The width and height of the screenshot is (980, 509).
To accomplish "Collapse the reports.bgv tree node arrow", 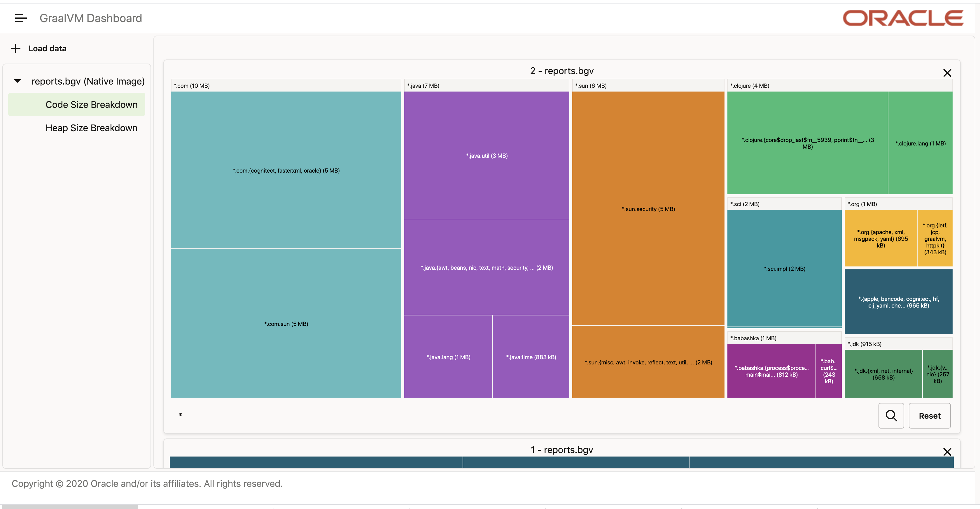I will tap(17, 81).
